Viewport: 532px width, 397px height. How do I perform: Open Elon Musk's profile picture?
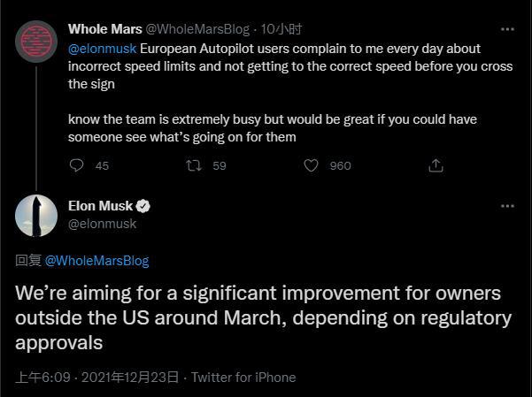click(36, 215)
